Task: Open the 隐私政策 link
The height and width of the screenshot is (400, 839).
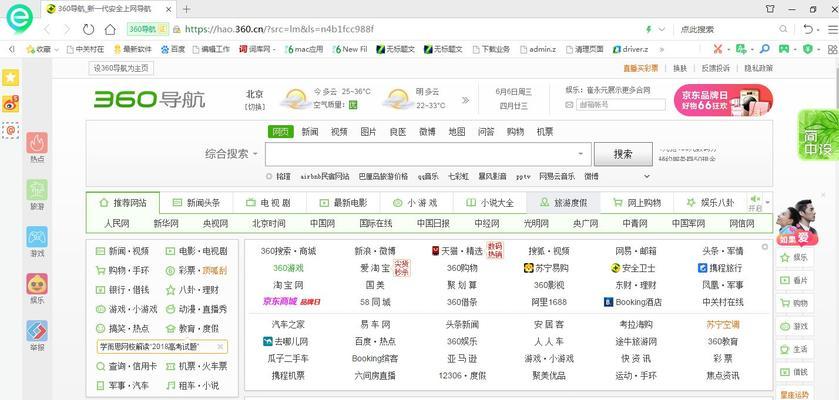Action: click(758, 68)
